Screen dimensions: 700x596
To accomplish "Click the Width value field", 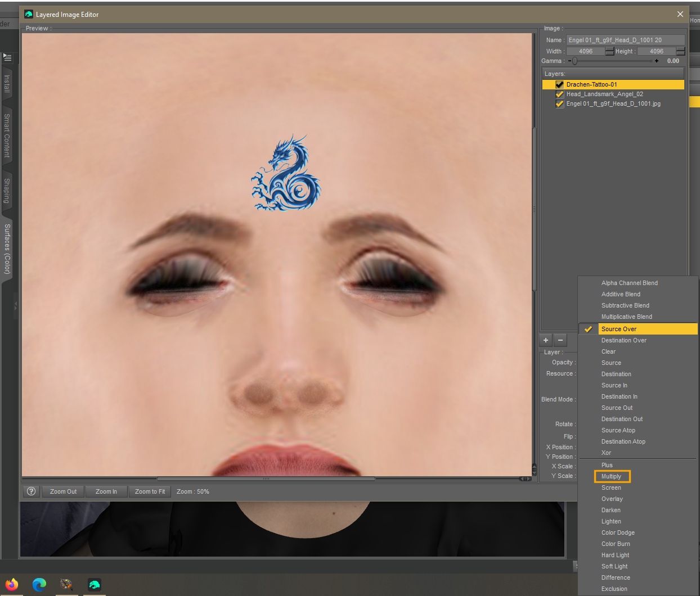I will coord(586,51).
